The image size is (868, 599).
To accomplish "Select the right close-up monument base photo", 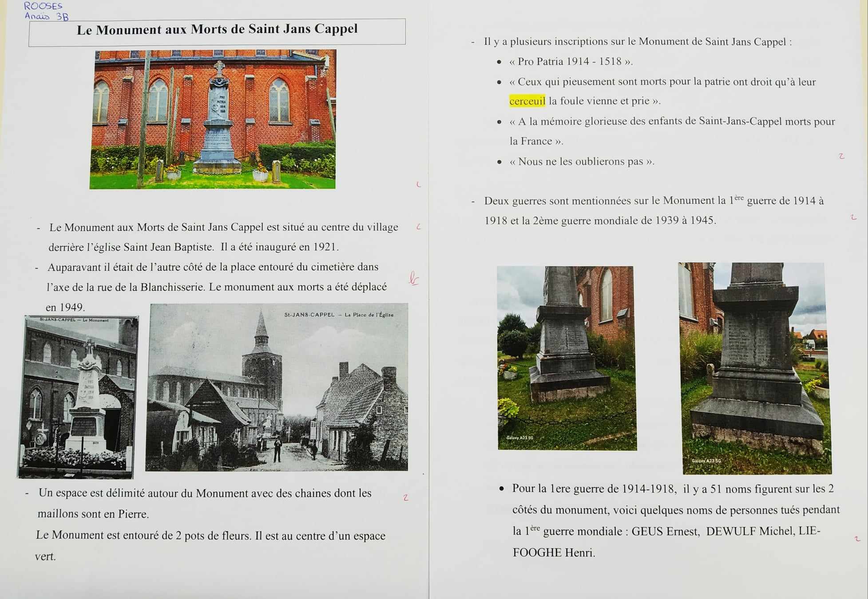I will [755, 368].
